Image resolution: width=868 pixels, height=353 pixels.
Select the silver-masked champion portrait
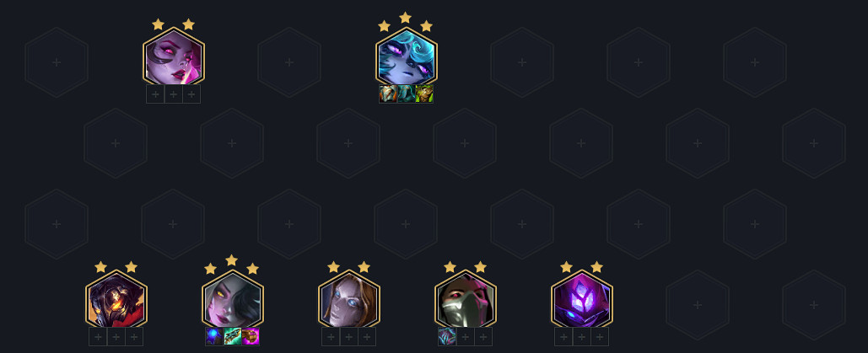[x=465, y=299]
